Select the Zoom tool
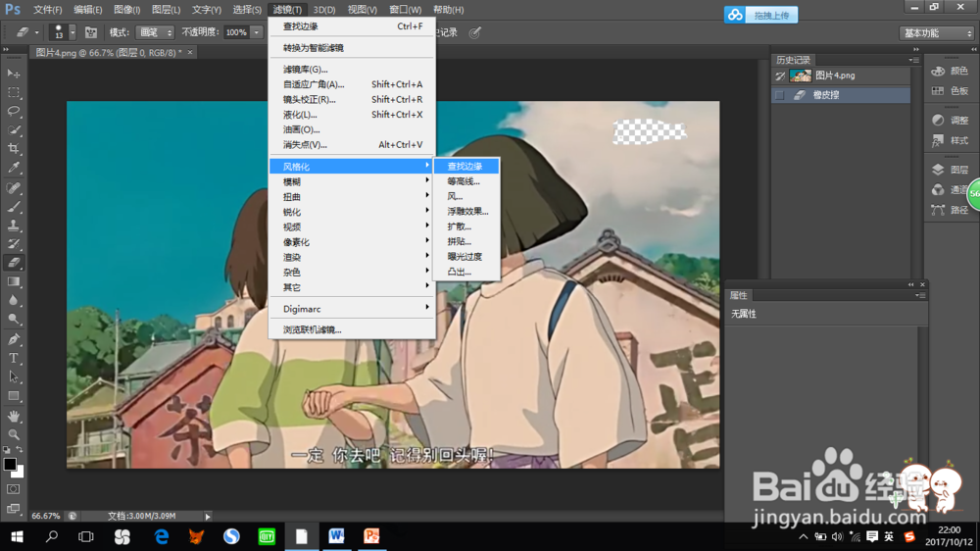980x551 pixels. (13, 434)
